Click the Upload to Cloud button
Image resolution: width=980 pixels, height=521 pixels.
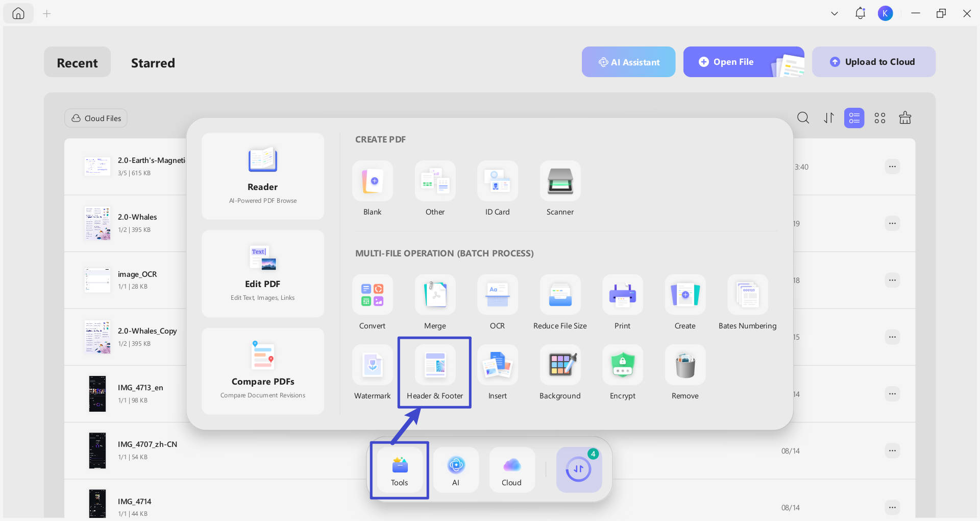point(873,62)
